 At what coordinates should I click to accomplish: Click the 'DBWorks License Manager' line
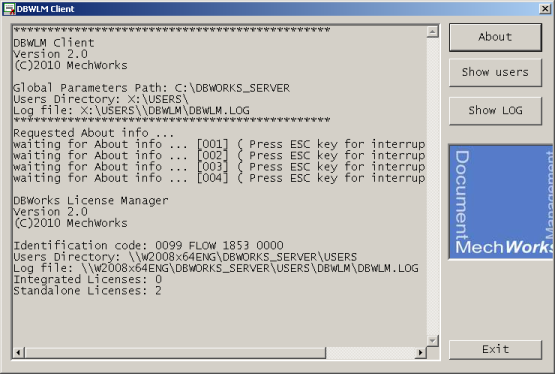point(91,201)
